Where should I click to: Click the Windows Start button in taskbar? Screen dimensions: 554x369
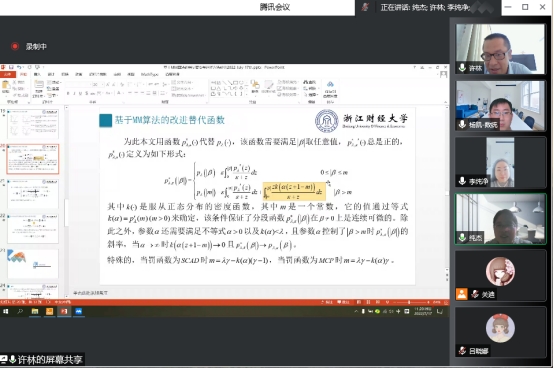click(5, 311)
